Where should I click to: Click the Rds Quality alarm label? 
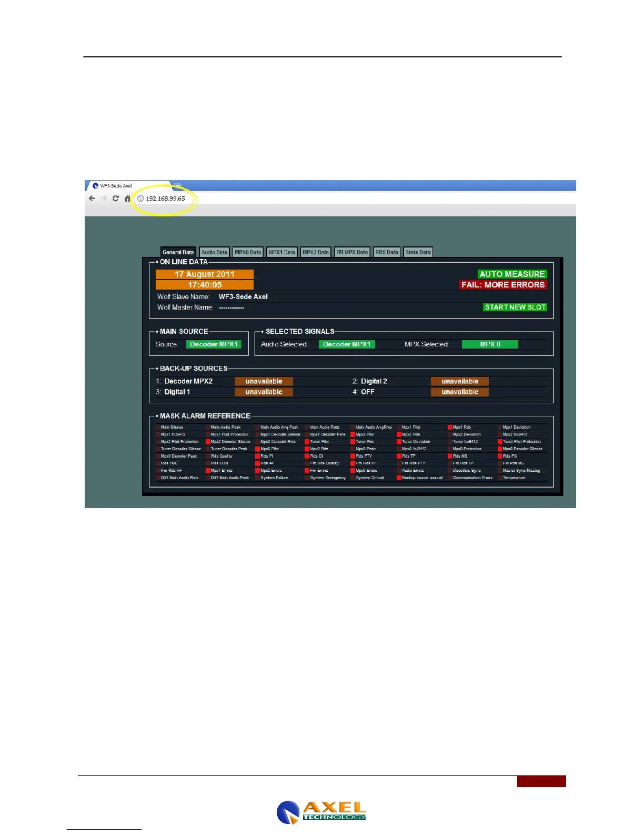[222, 456]
